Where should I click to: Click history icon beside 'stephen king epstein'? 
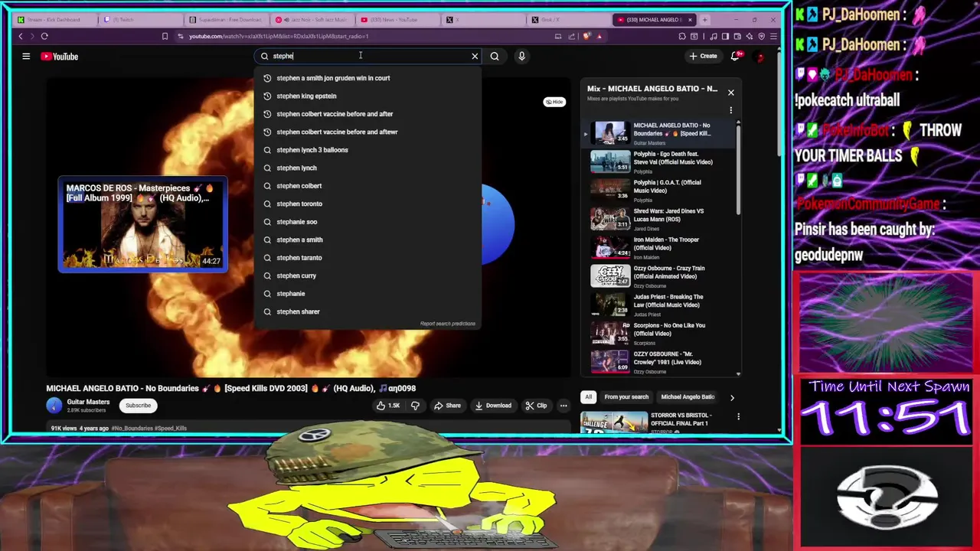267,96
